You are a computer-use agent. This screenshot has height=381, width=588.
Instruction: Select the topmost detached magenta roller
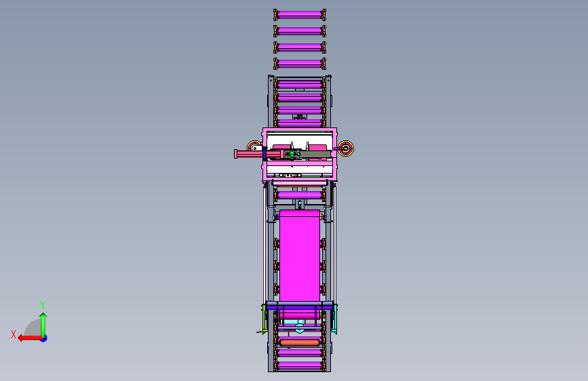[300, 15]
